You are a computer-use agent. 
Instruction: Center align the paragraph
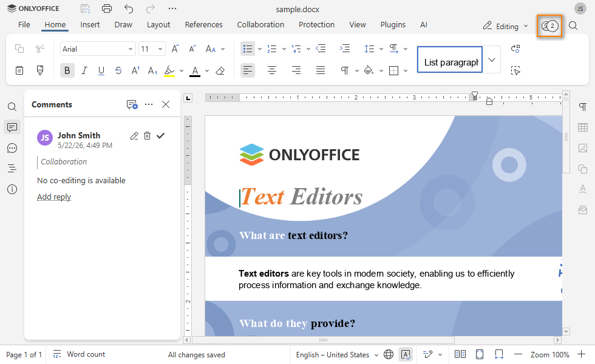(x=272, y=70)
